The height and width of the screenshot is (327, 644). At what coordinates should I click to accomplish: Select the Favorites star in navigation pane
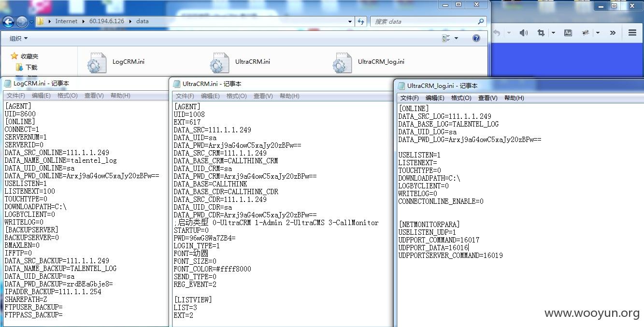[14, 56]
